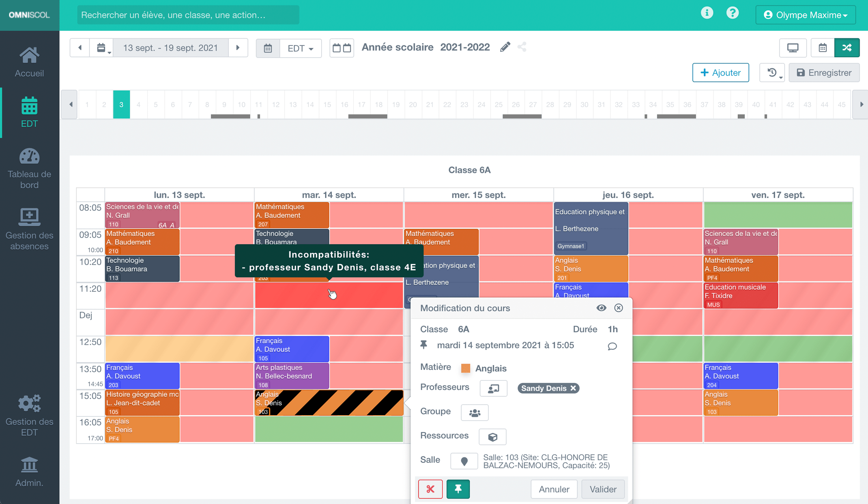Remove Sandy Denis professor tag
The image size is (868, 504).
(573, 388)
